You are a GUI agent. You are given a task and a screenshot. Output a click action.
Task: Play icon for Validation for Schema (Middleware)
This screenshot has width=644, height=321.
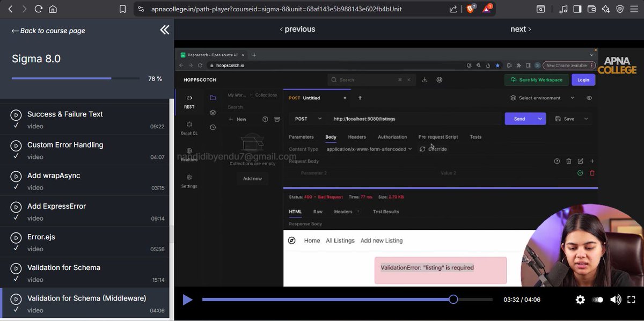point(16,298)
